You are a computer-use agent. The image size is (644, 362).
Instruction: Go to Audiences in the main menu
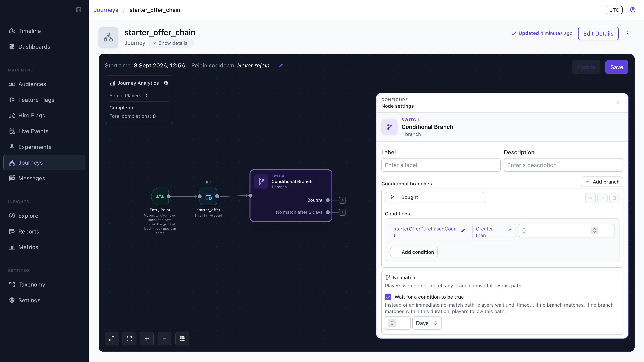point(44,84)
